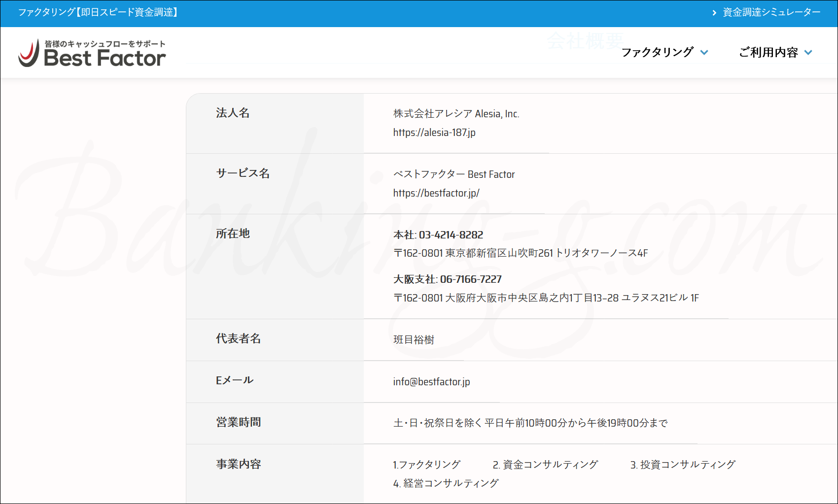The height and width of the screenshot is (504, 838).
Task: Select the 株式会社アレシア Alesia, Inc. text
Action: [456, 114]
